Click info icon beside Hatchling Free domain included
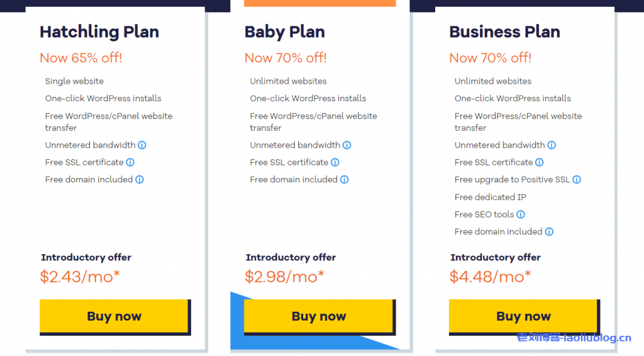 point(140,179)
